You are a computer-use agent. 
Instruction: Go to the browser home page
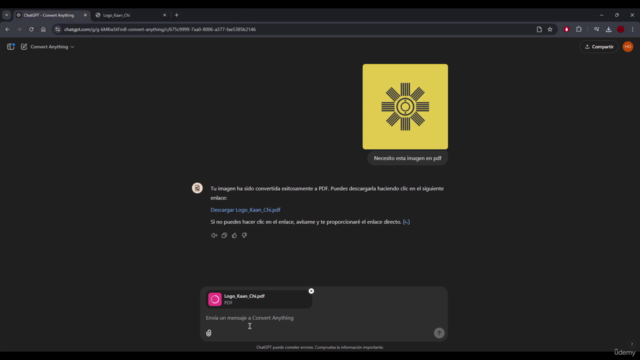click(43, 29)
